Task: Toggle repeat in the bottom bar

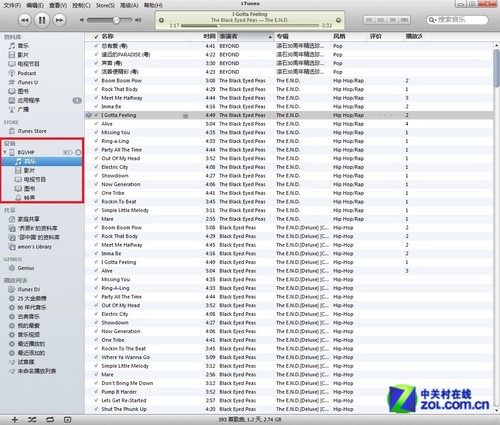Action: pos(50,420)
